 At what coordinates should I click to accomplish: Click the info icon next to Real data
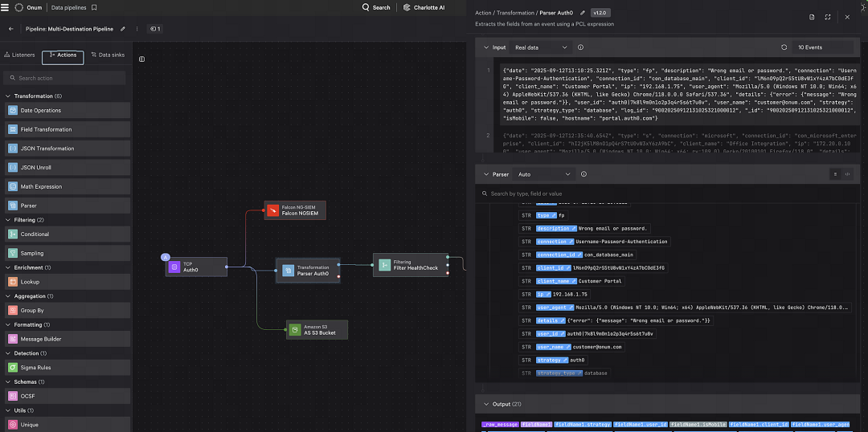click(581, 47)
